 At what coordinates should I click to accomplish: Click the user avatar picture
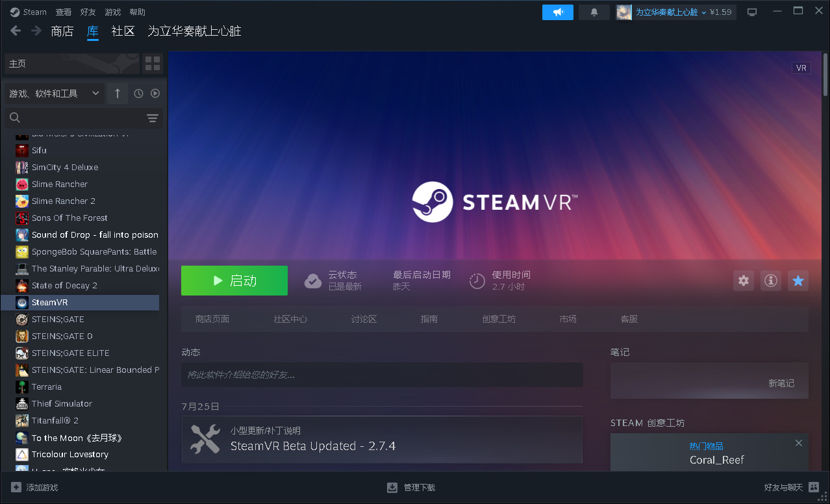coord(624,12)
